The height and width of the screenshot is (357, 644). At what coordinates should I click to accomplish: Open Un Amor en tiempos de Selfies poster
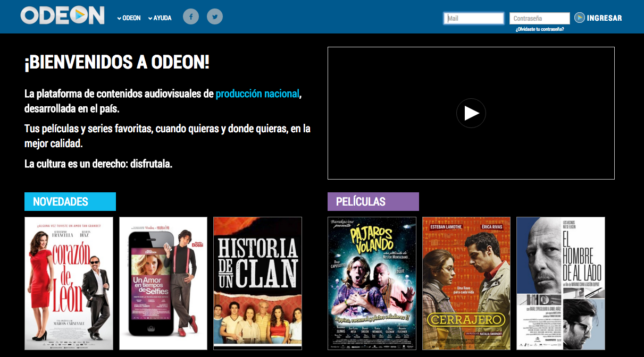pos(163,284)
